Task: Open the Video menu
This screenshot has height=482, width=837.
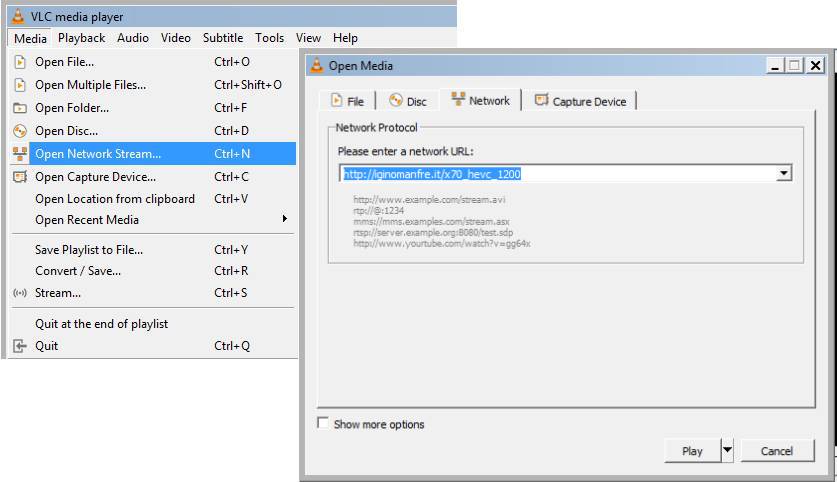Action: point(176,38)
